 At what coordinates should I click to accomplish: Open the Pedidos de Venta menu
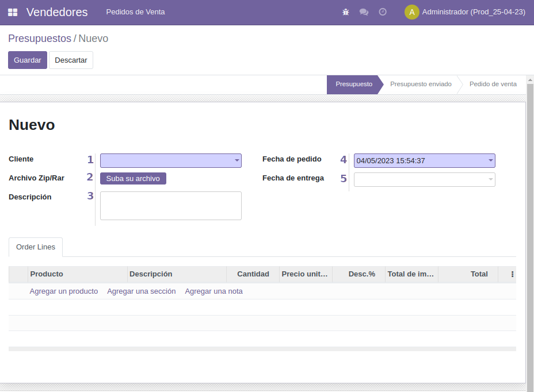pyautogui.click(x=135, y=12)
